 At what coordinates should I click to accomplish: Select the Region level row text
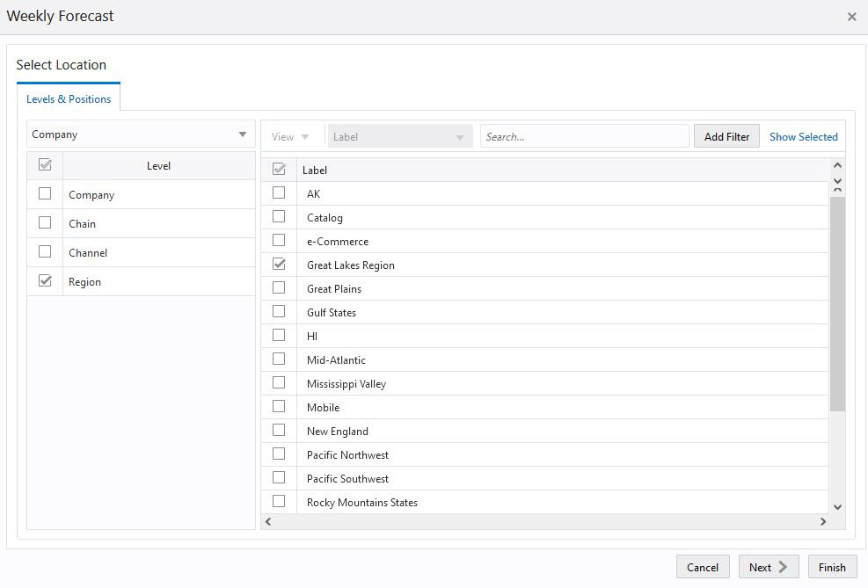(84, 282)
